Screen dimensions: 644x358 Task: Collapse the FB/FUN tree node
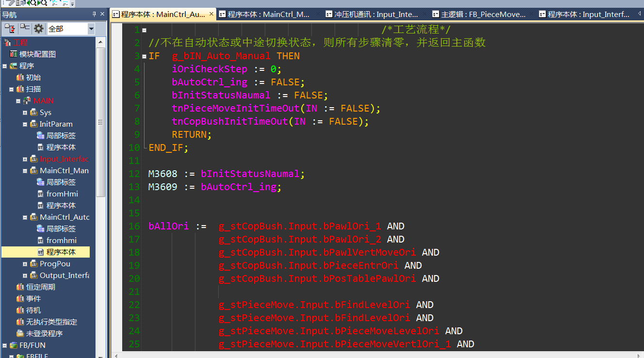click(5, 345)
